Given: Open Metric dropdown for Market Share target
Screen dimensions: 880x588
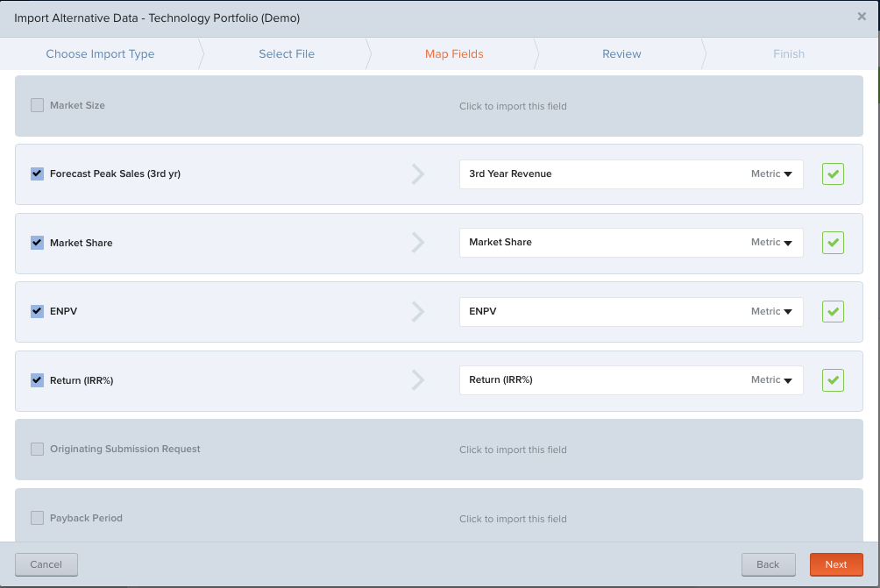Looking at the screenshot, I should (771, 243).
